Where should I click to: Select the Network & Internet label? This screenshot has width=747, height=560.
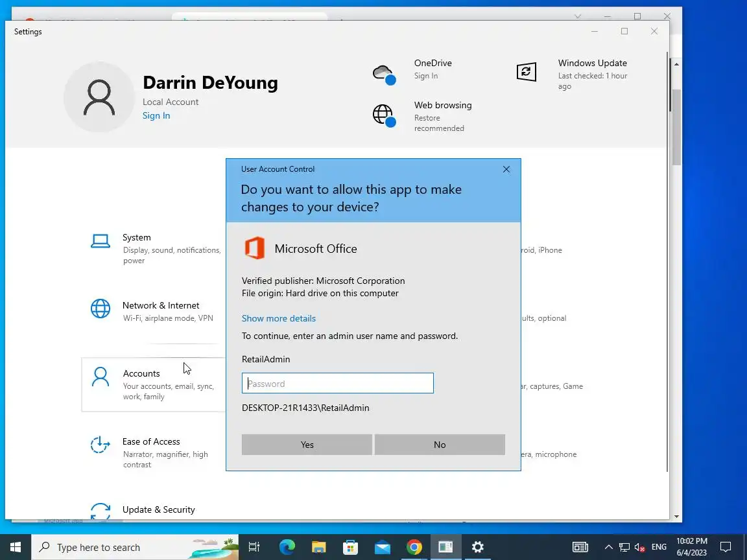pos(161,305)
